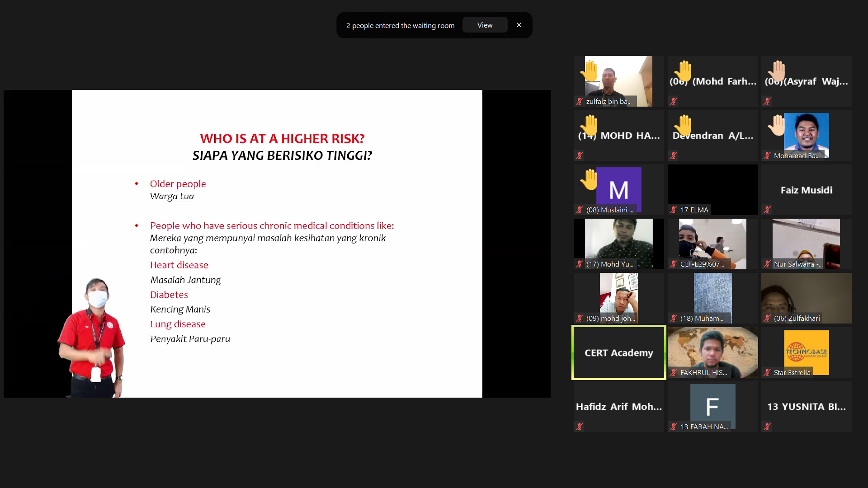The height and width of the screenshot is (488, 868).
Task: Click Devendran A/L participant name
Action: coord(713,136)
